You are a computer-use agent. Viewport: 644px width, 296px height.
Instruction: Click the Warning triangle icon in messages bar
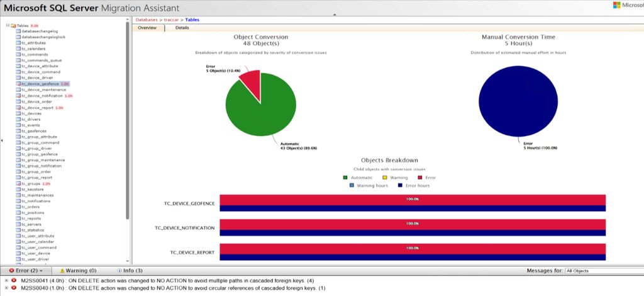click(62, 271)
